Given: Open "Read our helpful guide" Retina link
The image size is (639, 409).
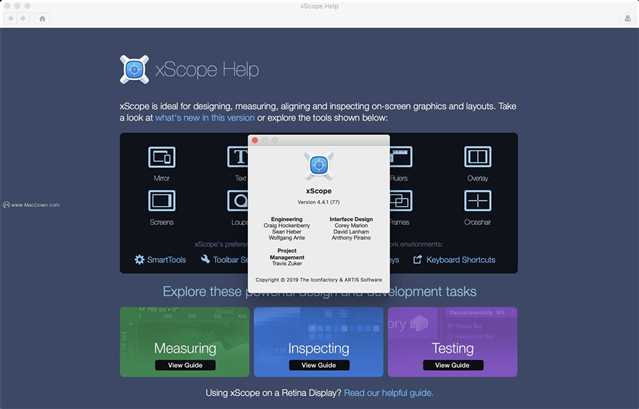Looking at the screenshot, I should click(388, 393).
